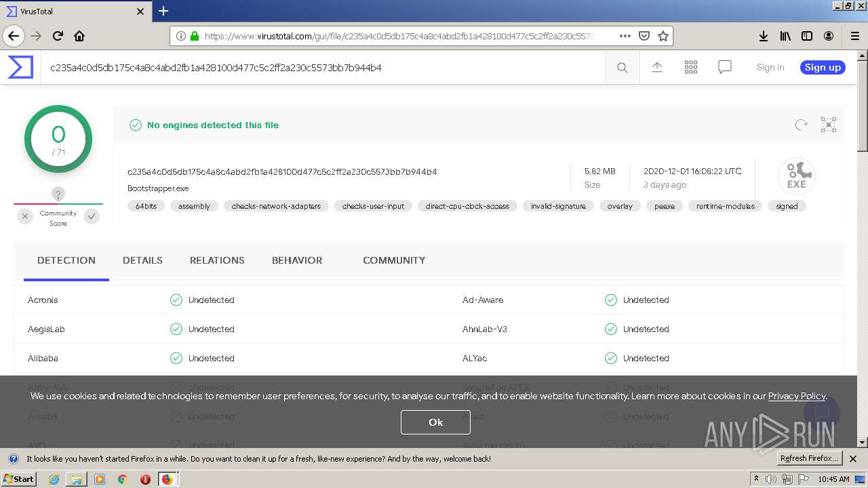Click the Pocket save icon
Viewport: 868px width, 488px height.
tap(644, 36)
